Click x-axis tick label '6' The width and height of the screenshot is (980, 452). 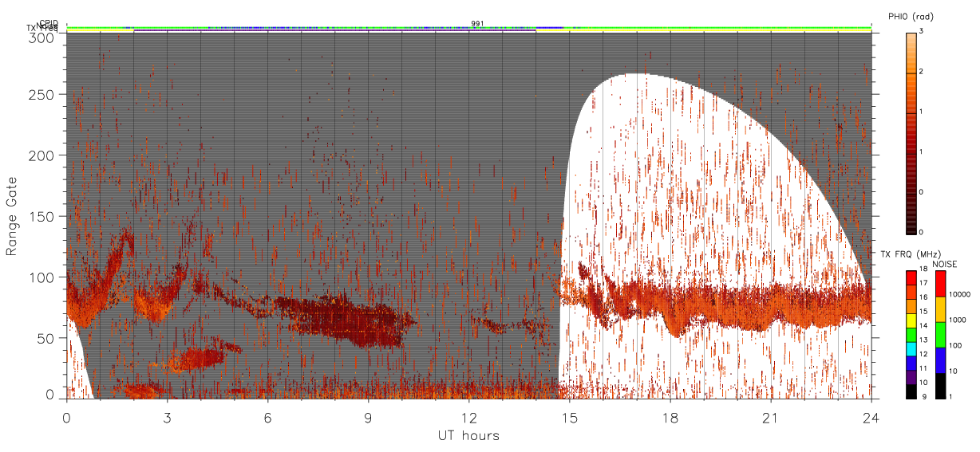(267, 417)
